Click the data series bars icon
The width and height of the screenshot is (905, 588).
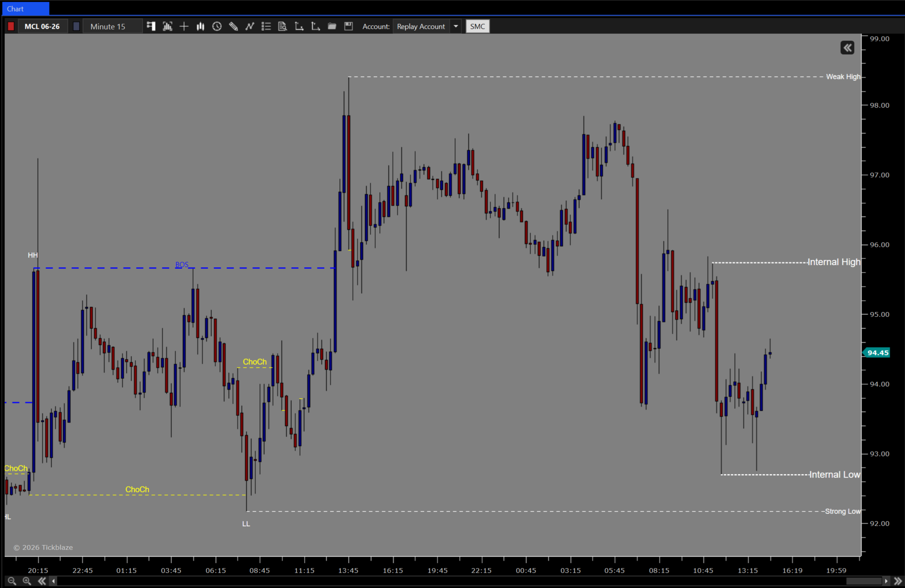coord(167,26)
